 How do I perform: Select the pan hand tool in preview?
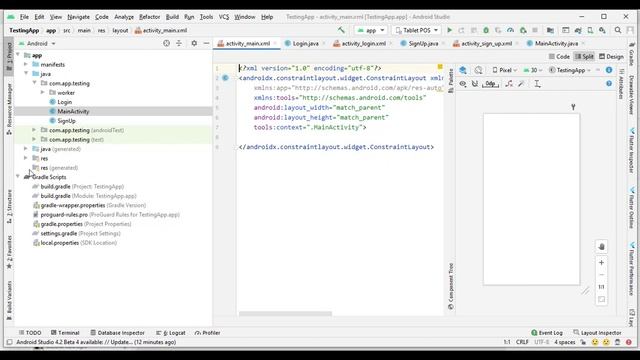601,247
